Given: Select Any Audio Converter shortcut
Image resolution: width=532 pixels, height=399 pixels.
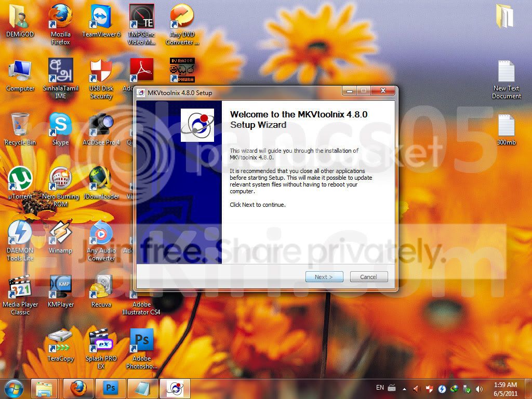Looking at the screenshot, I should click(x=101, y=241).
